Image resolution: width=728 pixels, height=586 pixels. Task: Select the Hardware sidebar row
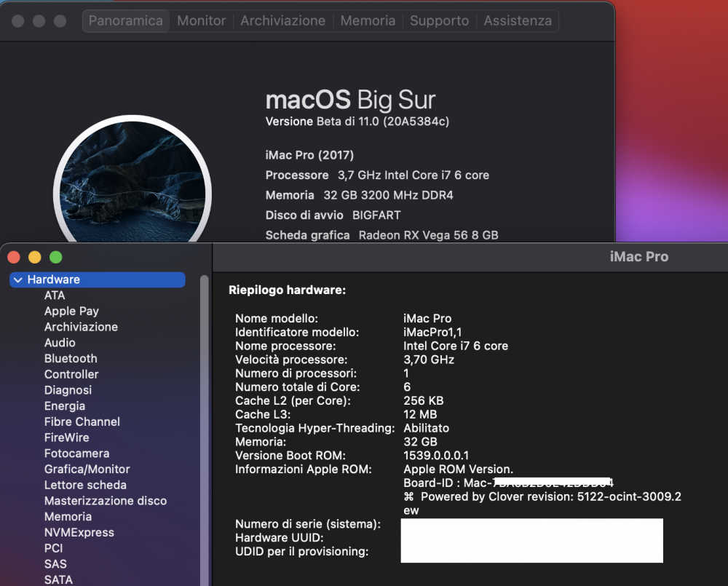point(98,280)
